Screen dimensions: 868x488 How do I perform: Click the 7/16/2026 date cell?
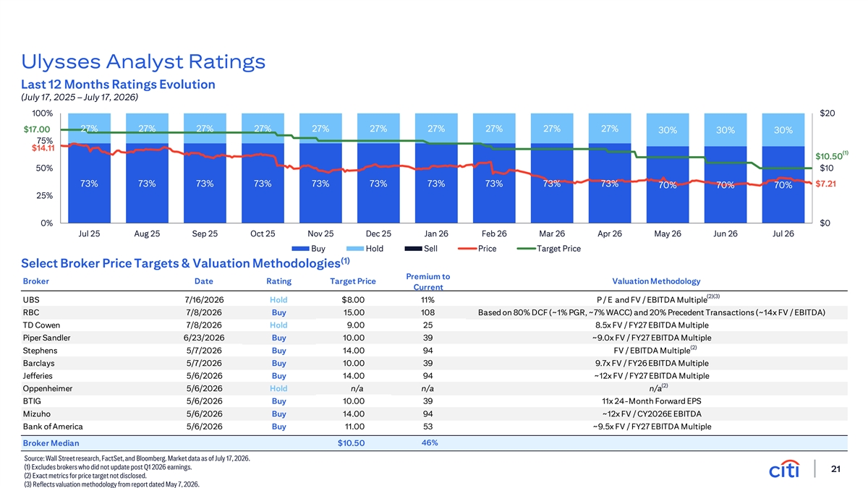(204, 299)
